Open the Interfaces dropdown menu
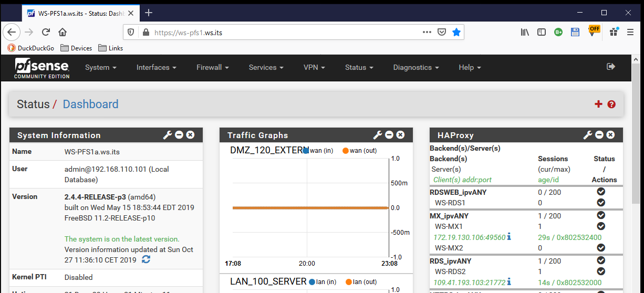 156,67
